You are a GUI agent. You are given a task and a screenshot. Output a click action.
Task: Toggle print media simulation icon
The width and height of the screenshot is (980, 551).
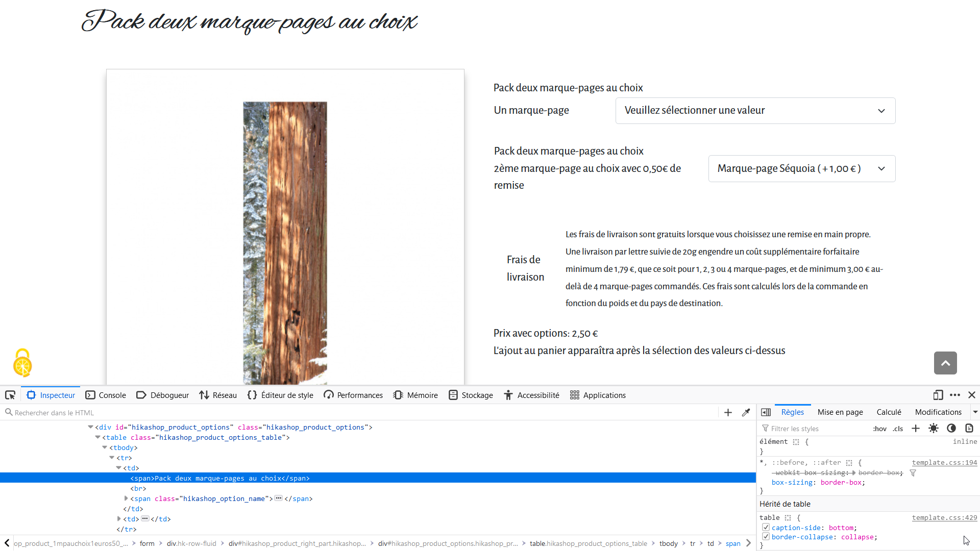[969, 429]
